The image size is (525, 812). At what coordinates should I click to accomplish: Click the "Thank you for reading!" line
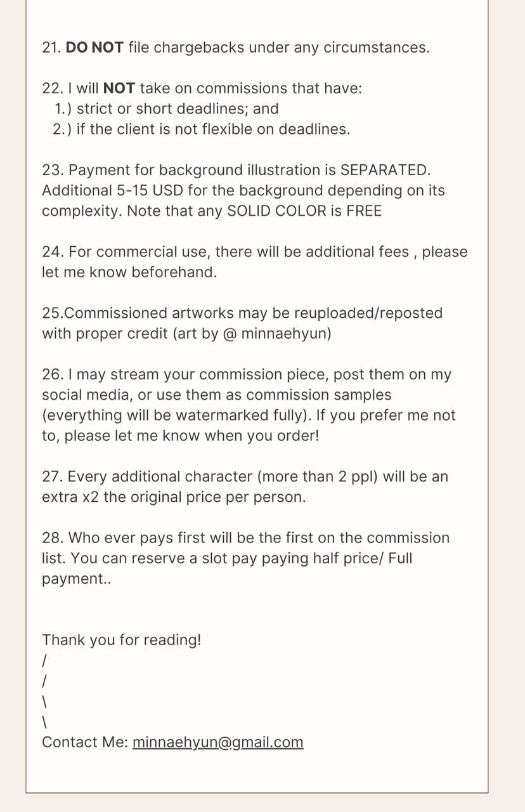121,640
